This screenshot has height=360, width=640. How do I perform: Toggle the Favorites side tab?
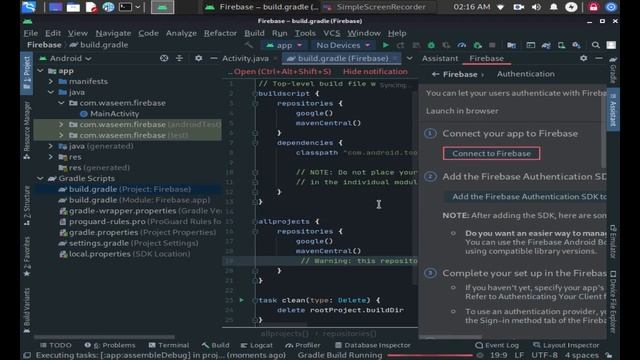(x=27, y=256)
